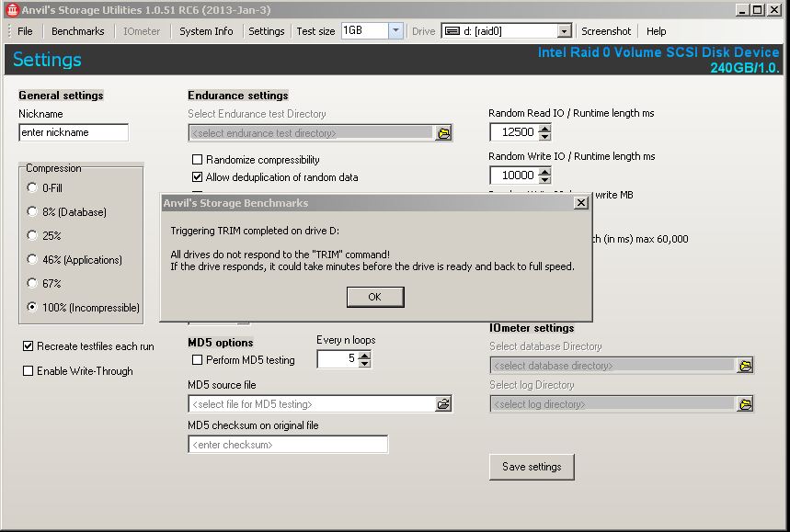Screen dimensions: 790x532
Task: Open the IOmeter menu
Action: (x=142, y=31)
